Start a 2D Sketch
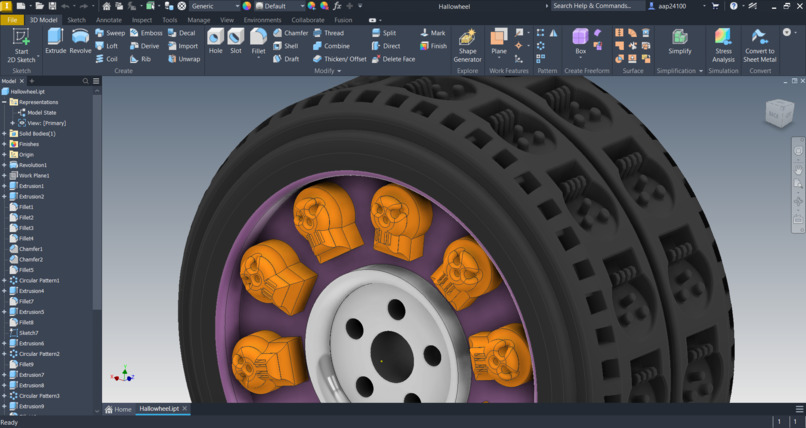The height and width of the screenshot is (428, 806). [21, 46]
